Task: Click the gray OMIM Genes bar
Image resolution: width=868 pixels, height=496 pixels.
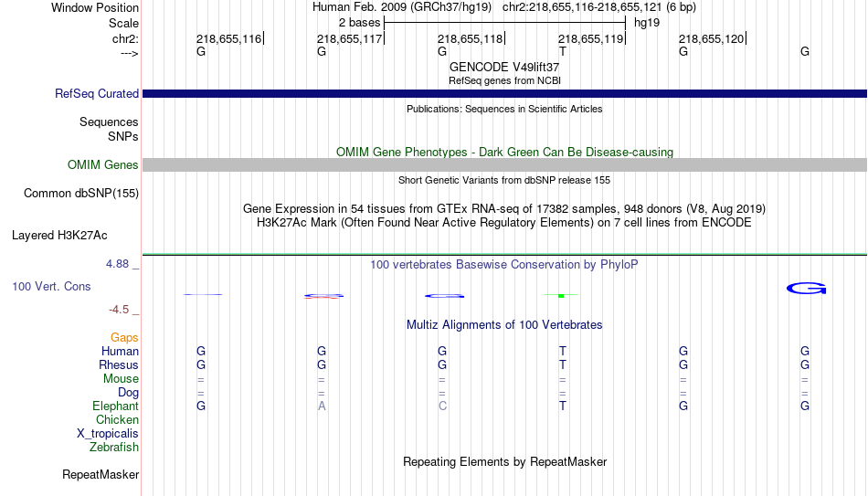Action: coord(504,165)
